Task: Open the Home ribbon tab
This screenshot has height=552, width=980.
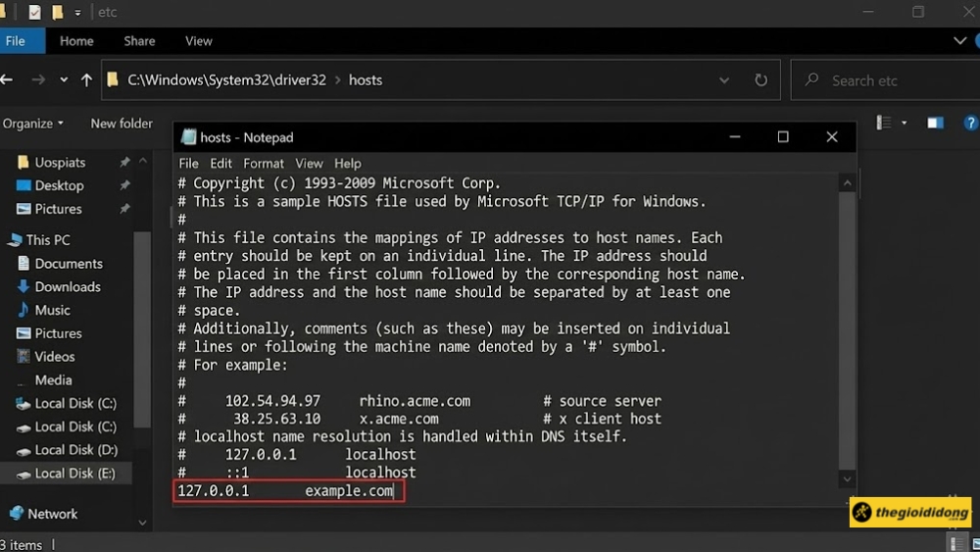Action: coord(76,41)
